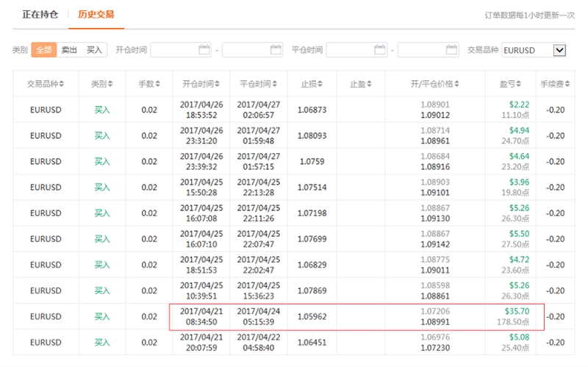Open calendar for 开仓时间 end date

tap(276, 49)
